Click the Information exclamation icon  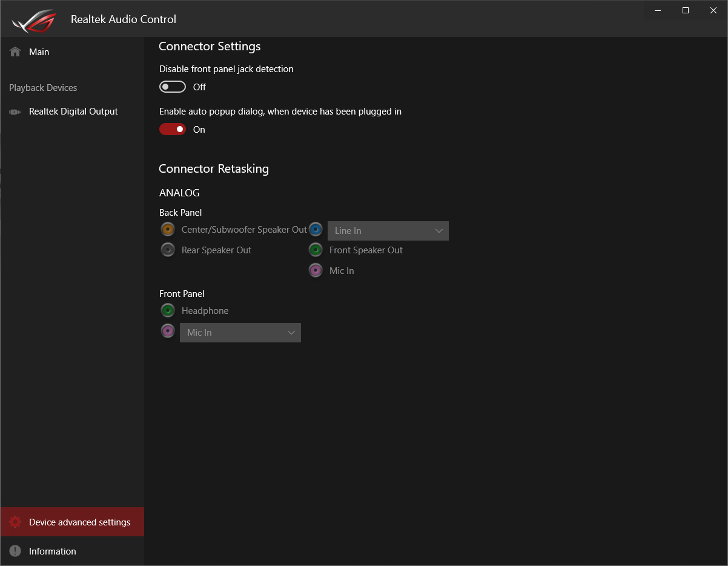(15, 551)
